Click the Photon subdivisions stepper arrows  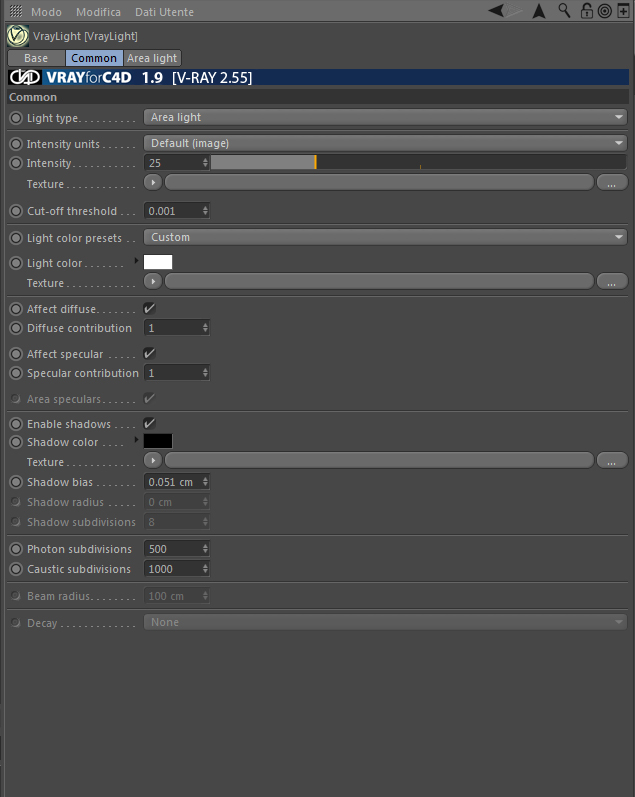pos(205,549)
